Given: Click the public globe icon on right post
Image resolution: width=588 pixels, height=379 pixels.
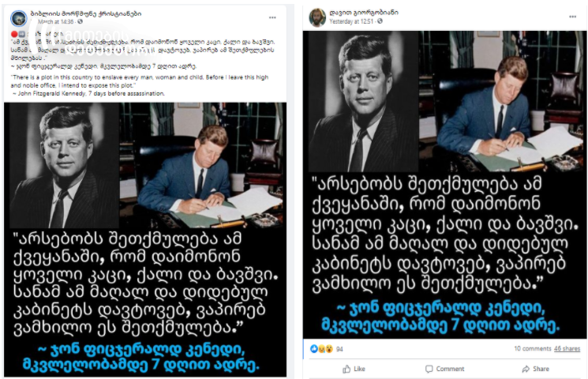Looking at the screenshot, I should (x=380, y=21).
